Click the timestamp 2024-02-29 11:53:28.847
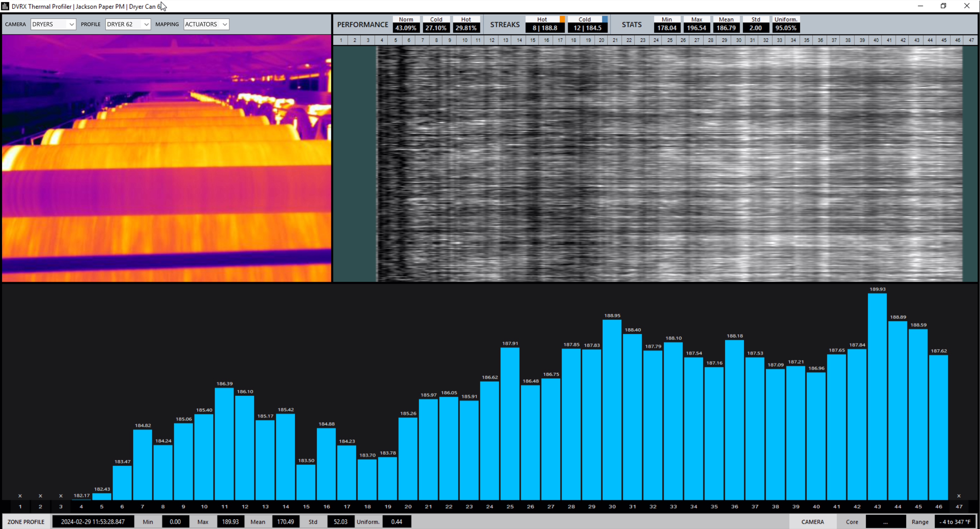Image resolution: width=980 pixels, height=529 pixels. (x=93, y=521)
